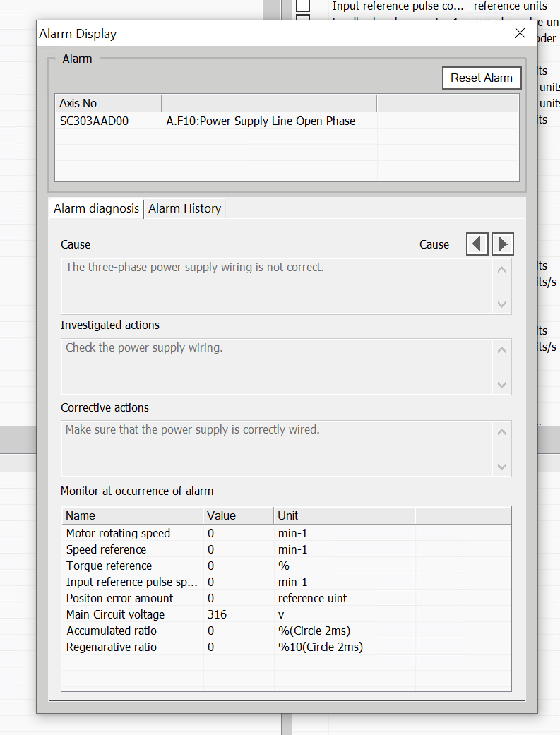The image size is (560, 735).
Task: Switch to the Alarm History tab
Action: (x=184, y=208)
